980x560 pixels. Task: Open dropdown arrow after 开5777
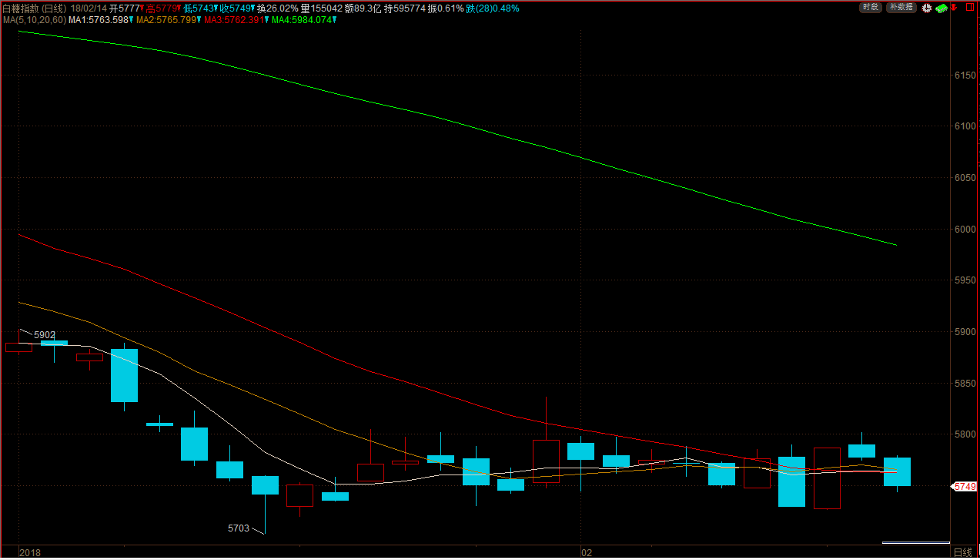(x=142, y=8)
